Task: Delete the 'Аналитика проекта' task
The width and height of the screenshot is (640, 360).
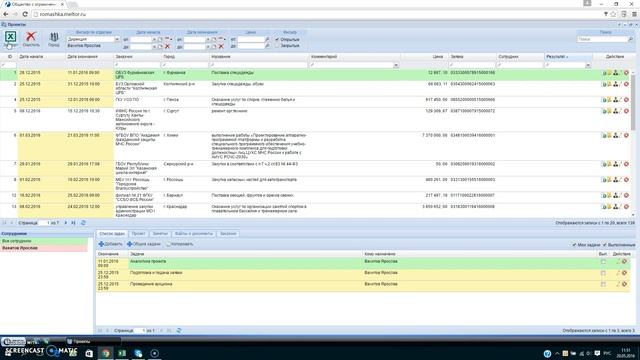Action: tap(624, 262)
